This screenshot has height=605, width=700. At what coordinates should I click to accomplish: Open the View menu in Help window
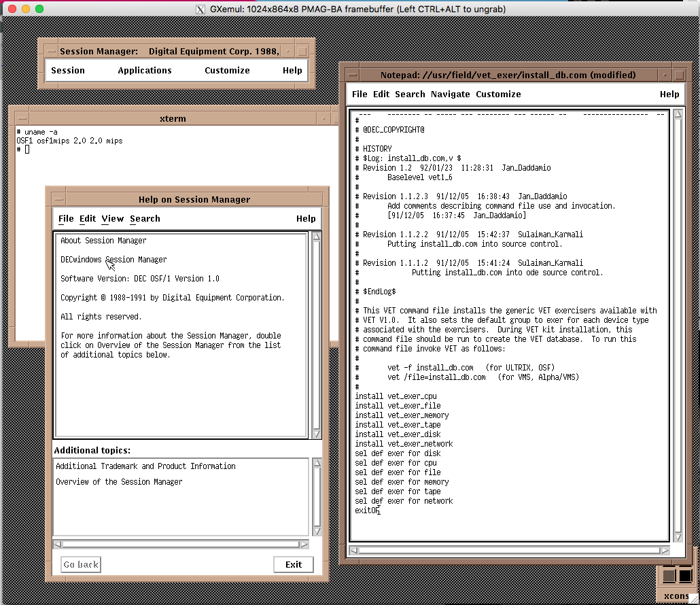pos(113,219)
